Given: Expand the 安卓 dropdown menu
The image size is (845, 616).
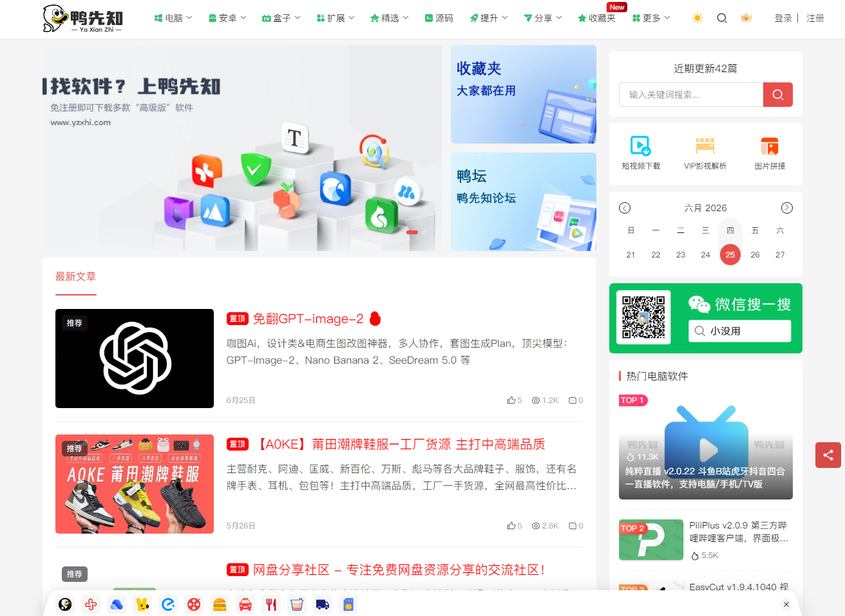Looking at the screenshot, I should point(227,18).
